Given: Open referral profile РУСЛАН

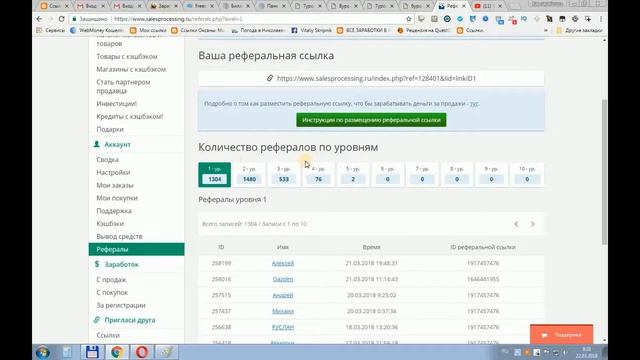Looking at the screenshot, I should (283, 327).
